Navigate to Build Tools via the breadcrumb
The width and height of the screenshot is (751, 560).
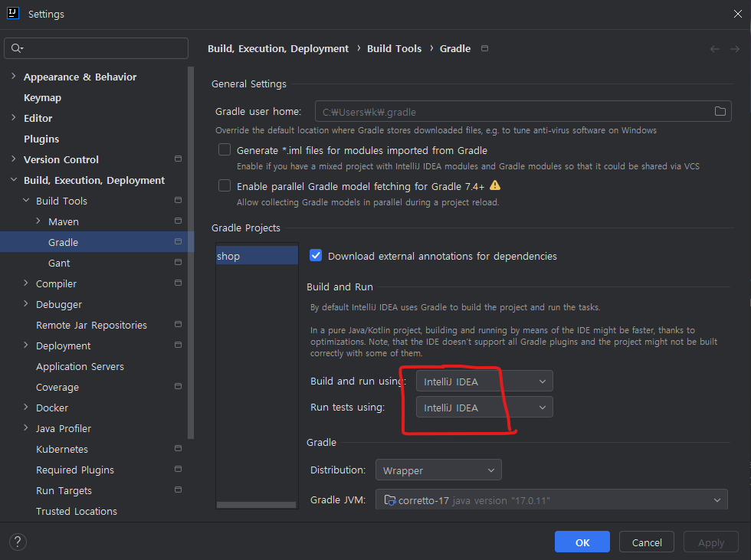(394, 48)
